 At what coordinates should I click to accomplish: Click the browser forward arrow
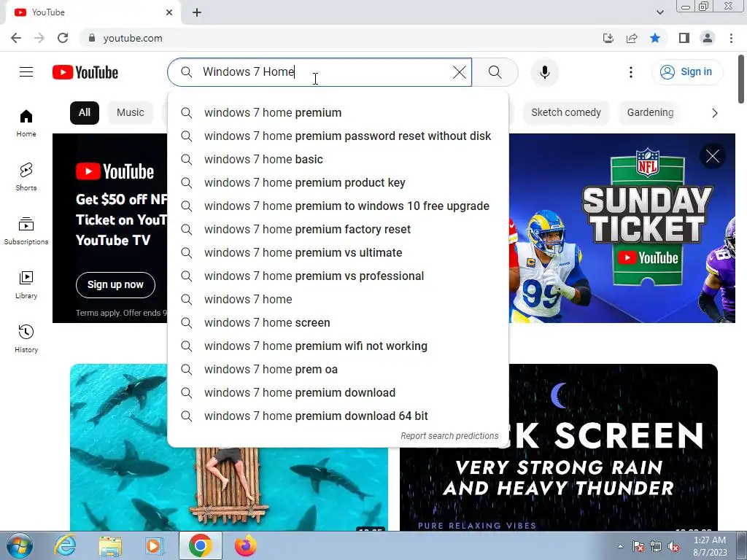pyautogui.click(x=39, y=38)
